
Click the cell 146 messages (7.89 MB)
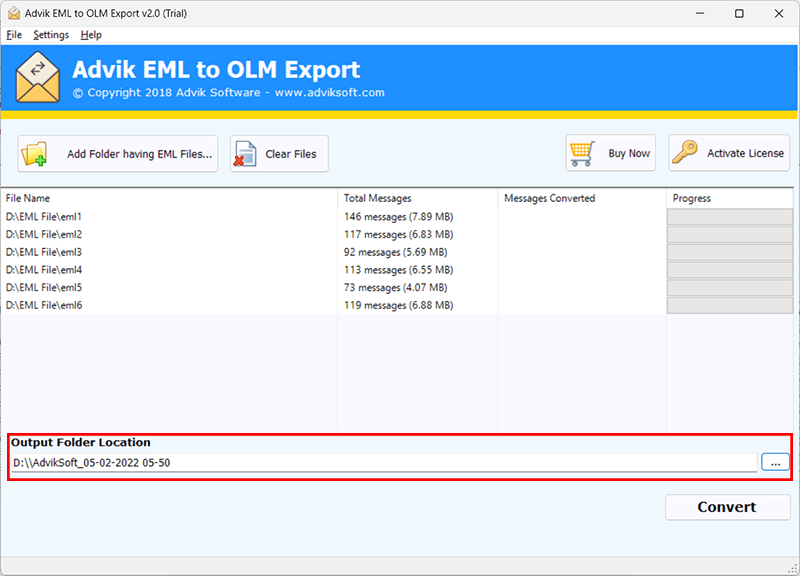398,217
